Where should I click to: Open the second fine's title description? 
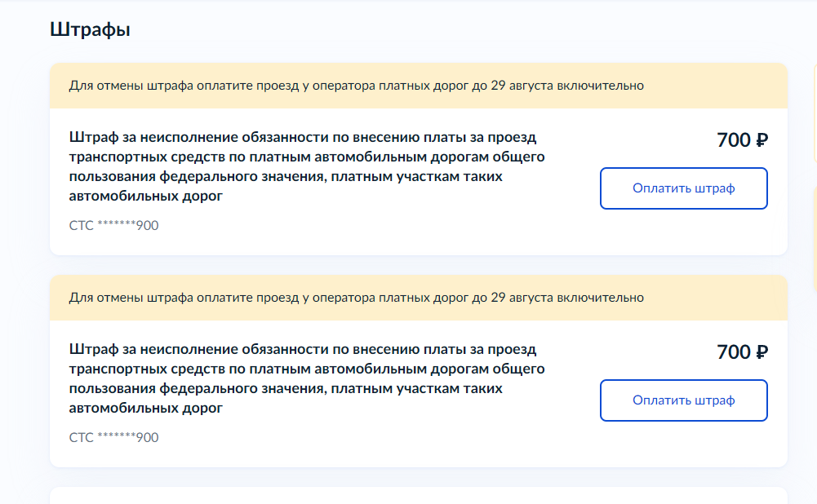307,378
